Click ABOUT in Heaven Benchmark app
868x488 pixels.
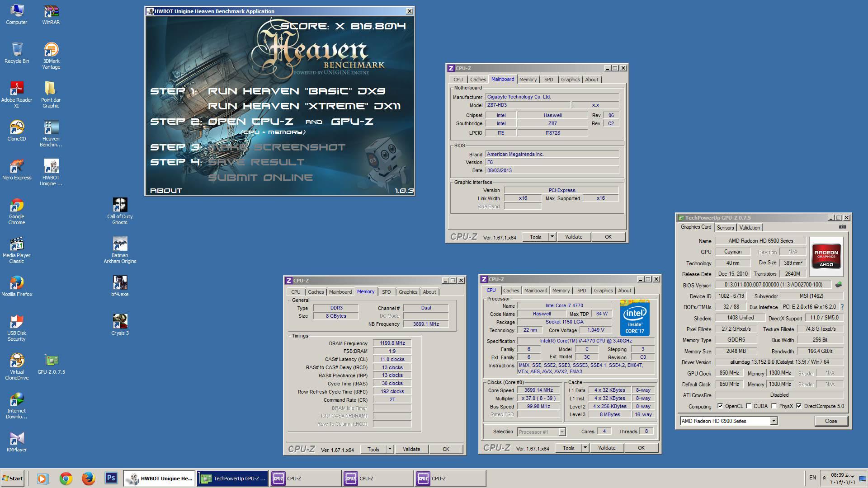click(166, 191)
